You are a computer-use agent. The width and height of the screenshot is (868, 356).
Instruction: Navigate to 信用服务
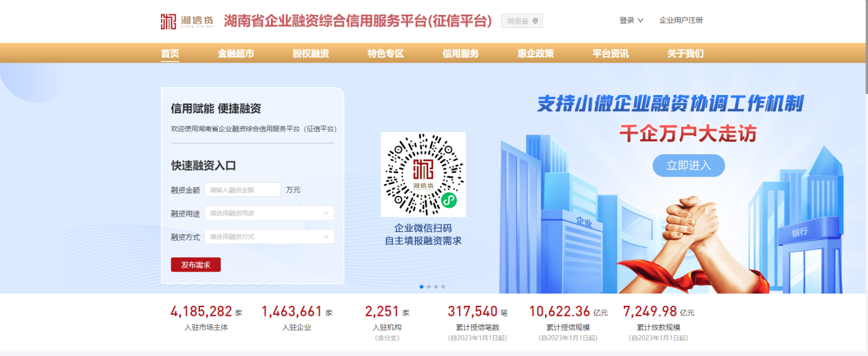click(x=460, y=53)
